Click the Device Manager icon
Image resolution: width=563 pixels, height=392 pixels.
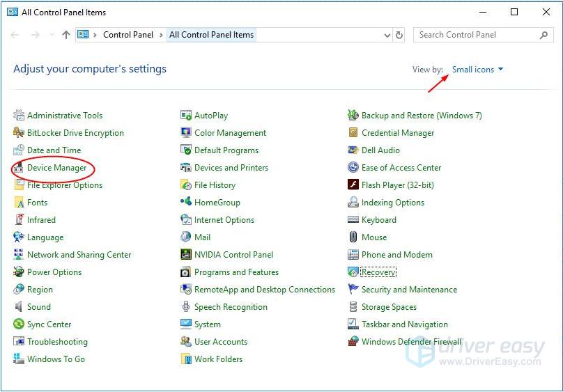coord(20,168)
